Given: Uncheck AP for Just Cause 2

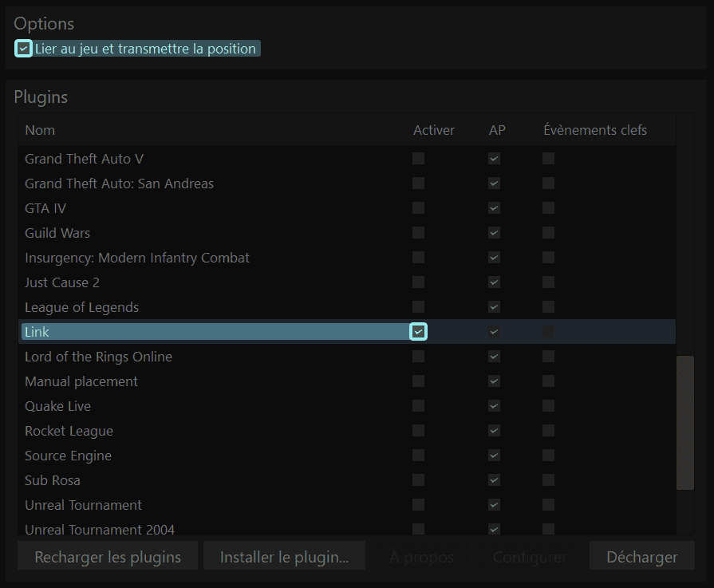Looking at the screenshot, I should 495,282.
